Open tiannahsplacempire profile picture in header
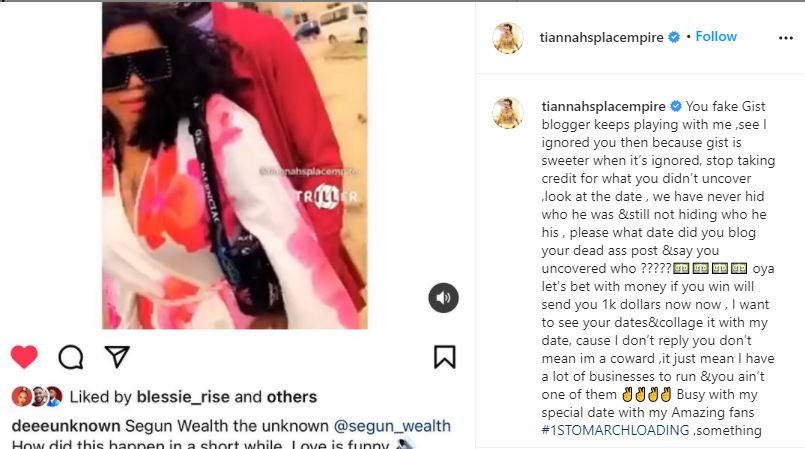 (507, 37)
